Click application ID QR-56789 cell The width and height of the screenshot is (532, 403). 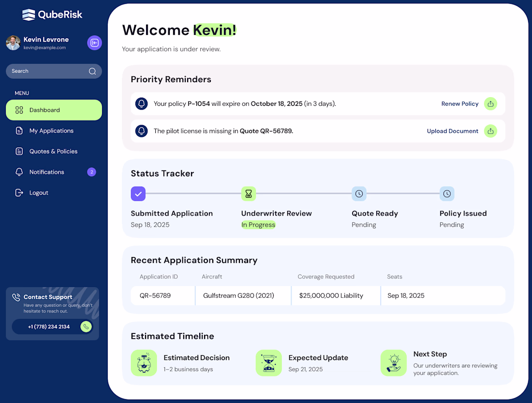point(163,296)
